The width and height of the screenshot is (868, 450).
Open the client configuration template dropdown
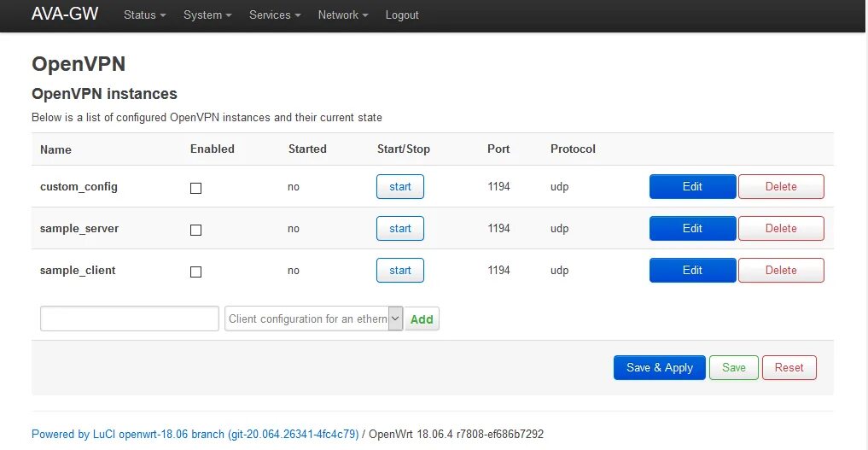(314, 319)
